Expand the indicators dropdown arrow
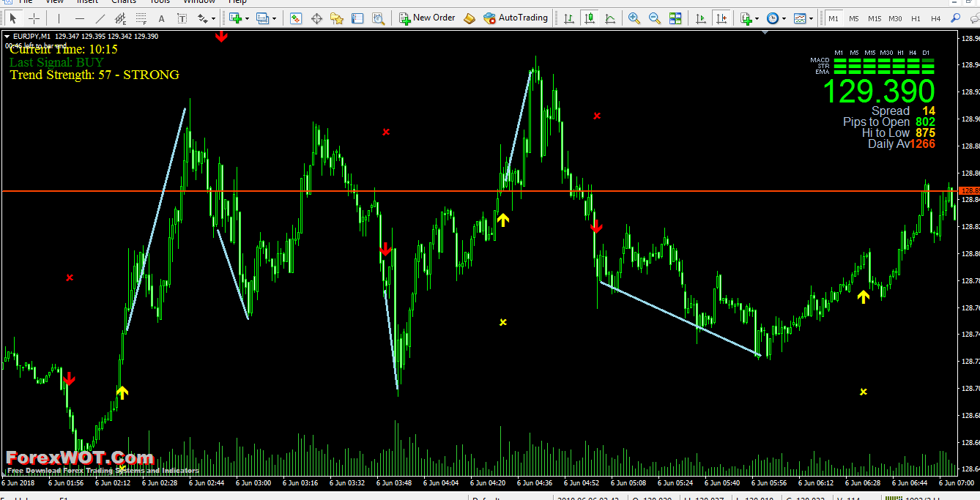 (x=757, y=18)
